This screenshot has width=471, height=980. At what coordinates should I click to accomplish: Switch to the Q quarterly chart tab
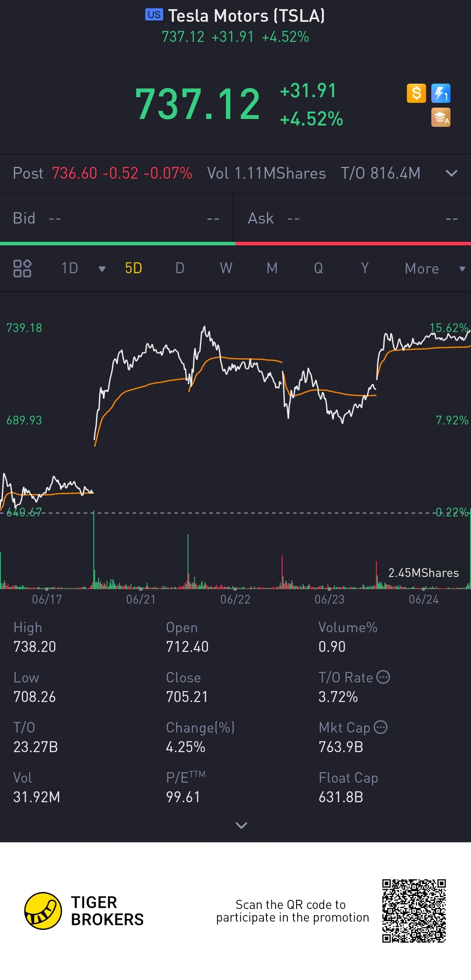point(318,268)
